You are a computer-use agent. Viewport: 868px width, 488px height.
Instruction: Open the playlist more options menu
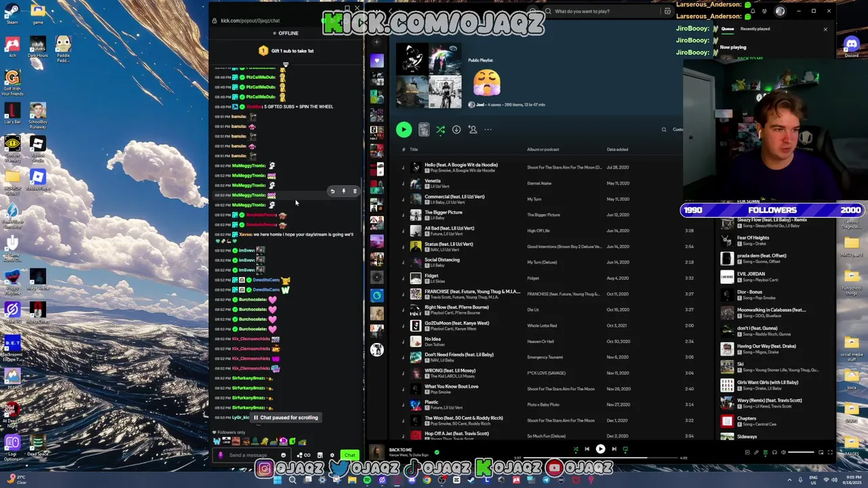tap(488, 129)
